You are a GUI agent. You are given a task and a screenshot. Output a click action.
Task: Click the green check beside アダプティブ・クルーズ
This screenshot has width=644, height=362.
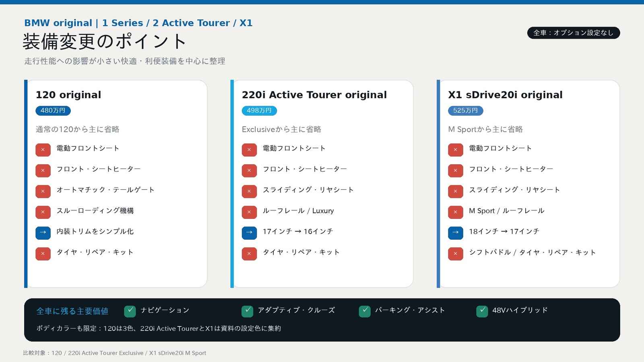[x=247, y=311]
